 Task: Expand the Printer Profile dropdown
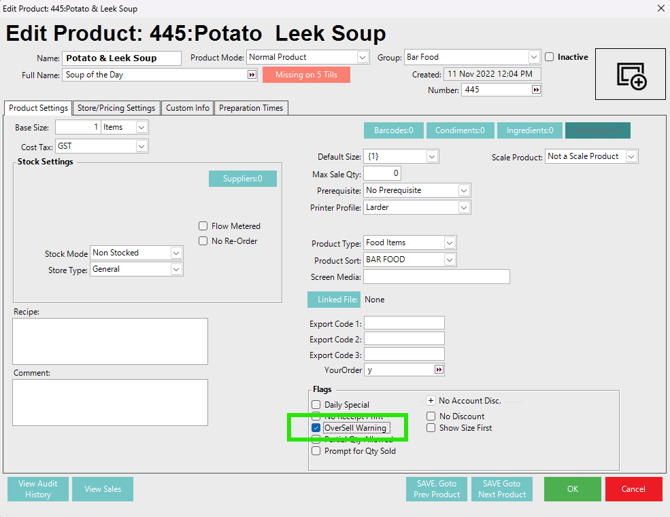pyautogui.click(x=463, y=208)
